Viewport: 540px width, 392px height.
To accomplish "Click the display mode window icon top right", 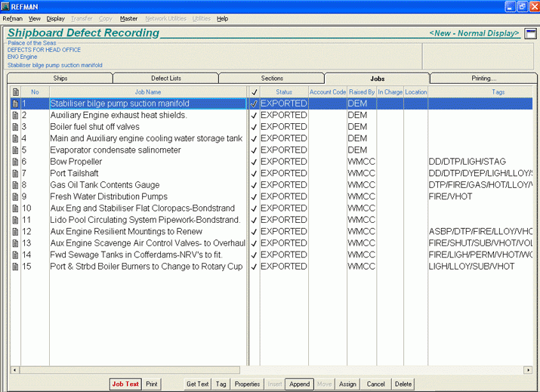I will 530,34.
